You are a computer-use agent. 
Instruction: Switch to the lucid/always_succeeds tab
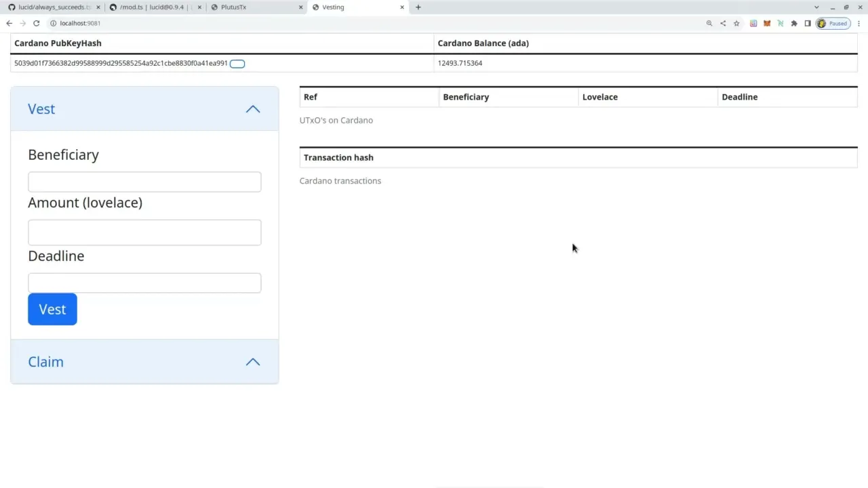[x=51, y=7]
